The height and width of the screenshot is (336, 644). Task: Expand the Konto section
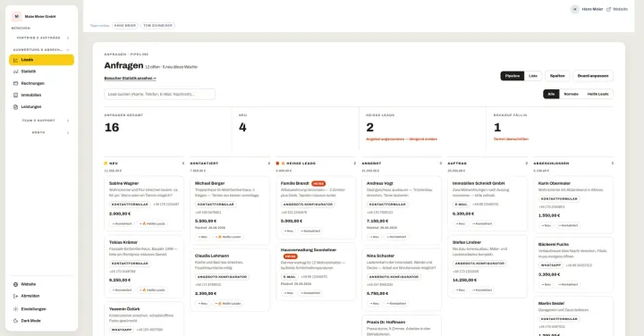41,132
